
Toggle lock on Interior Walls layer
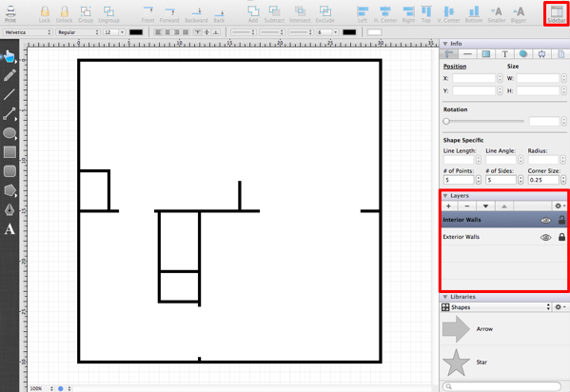click(x=561, y=220)
